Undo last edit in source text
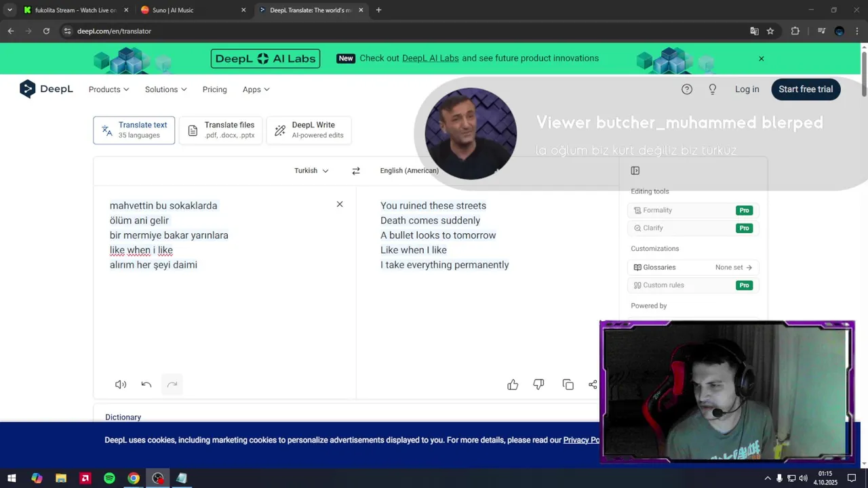 (146, 384)
